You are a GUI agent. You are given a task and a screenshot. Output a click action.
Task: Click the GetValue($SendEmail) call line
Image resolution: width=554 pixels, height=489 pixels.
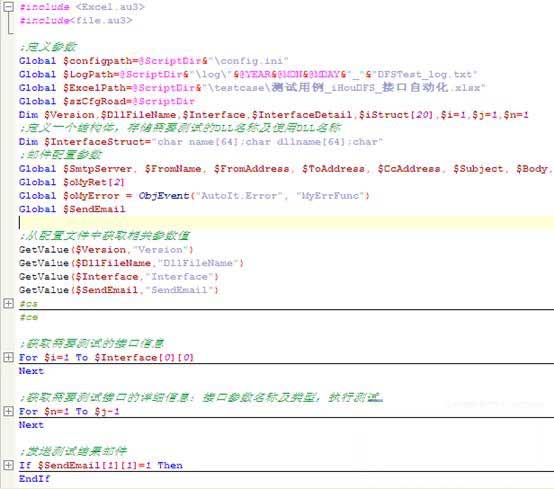coord(119,290)
